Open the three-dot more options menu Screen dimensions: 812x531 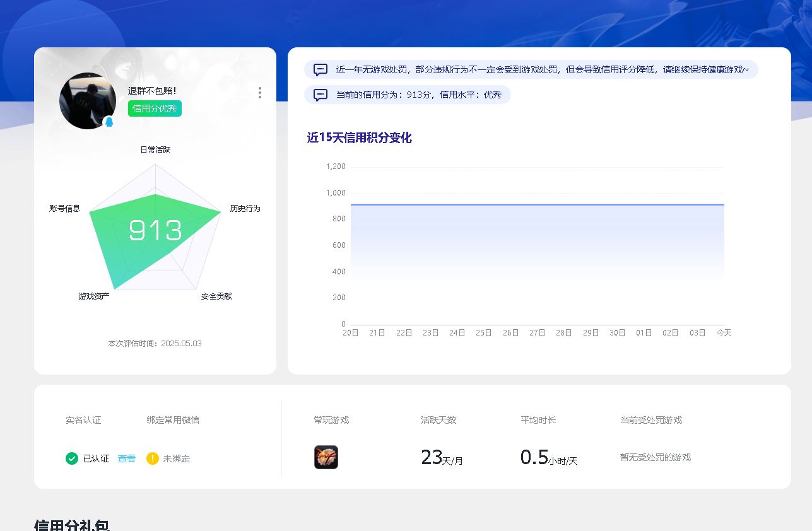[259, 93]
